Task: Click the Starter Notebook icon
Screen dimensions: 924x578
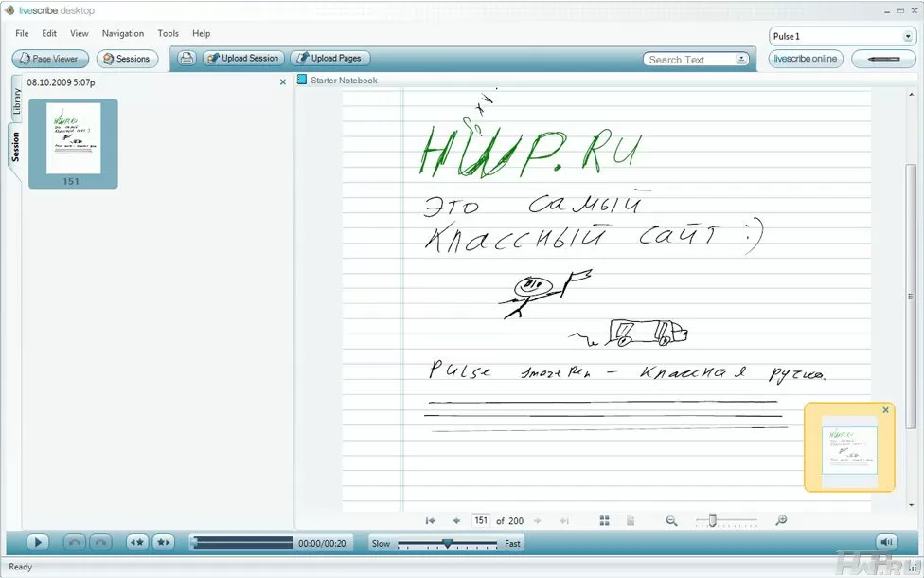Action: pos(302,80)
